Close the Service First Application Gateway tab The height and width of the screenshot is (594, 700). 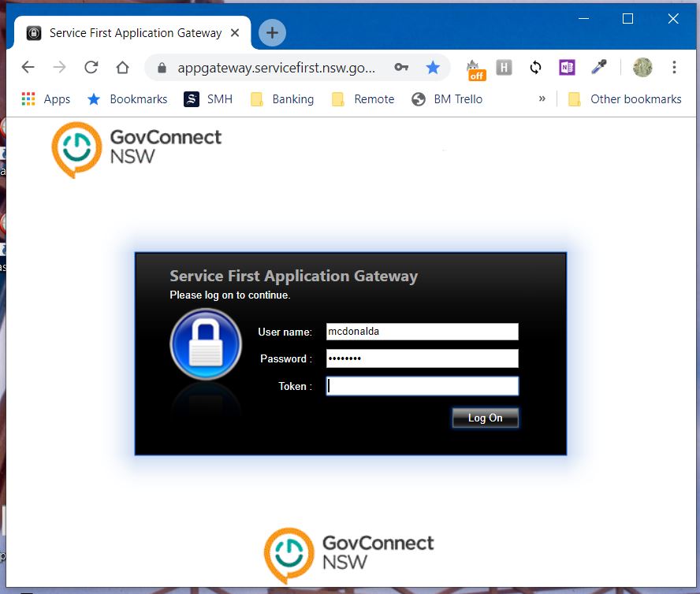coord(235,33)
